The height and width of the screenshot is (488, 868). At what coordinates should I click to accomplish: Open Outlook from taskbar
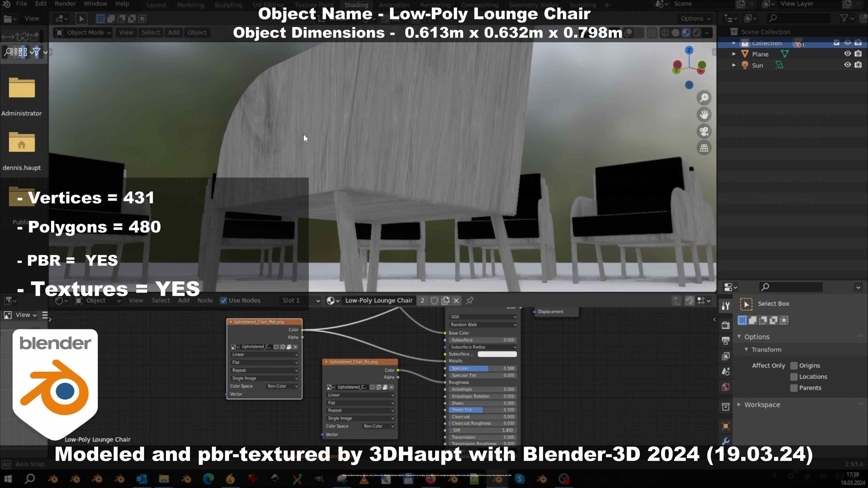[x=142, y=479]
